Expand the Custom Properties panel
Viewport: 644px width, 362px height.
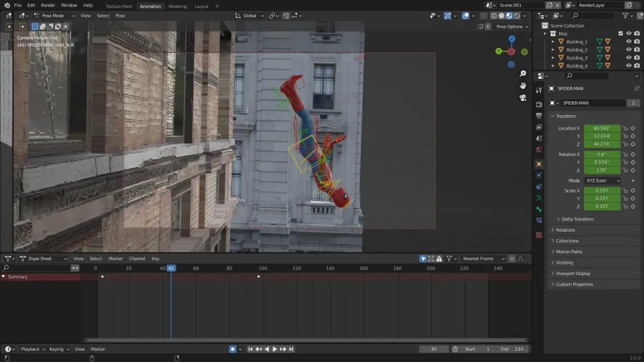point(574,284)
